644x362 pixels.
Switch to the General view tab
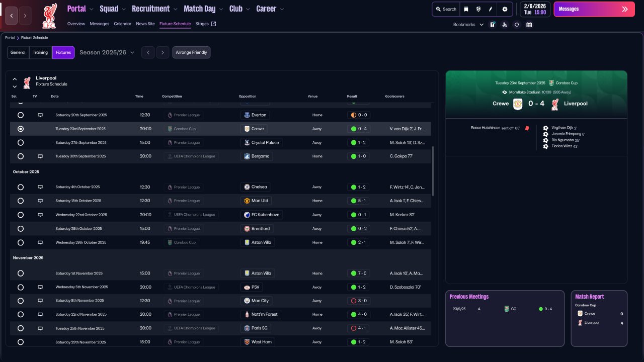coord(18,52)
